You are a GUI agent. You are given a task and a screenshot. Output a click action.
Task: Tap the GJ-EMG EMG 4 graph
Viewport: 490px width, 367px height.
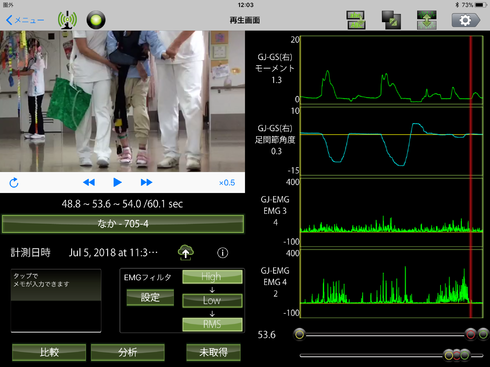(x=392, y=283)
